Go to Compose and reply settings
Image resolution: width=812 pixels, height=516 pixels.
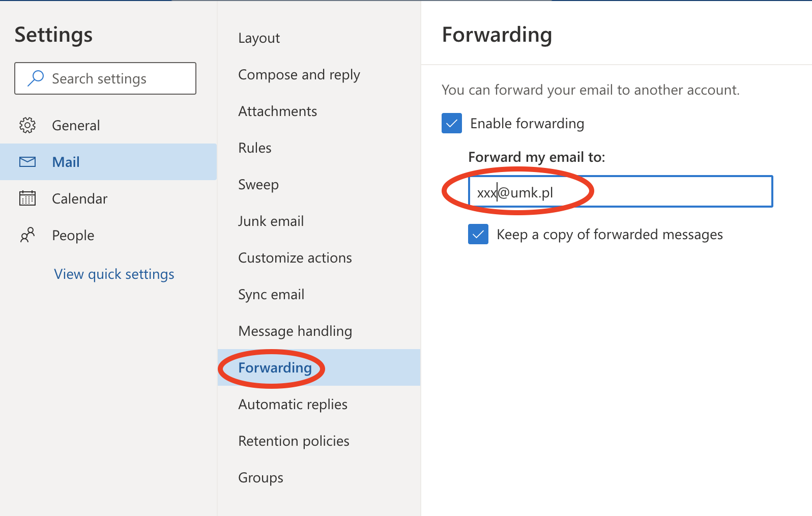[299, 75]
